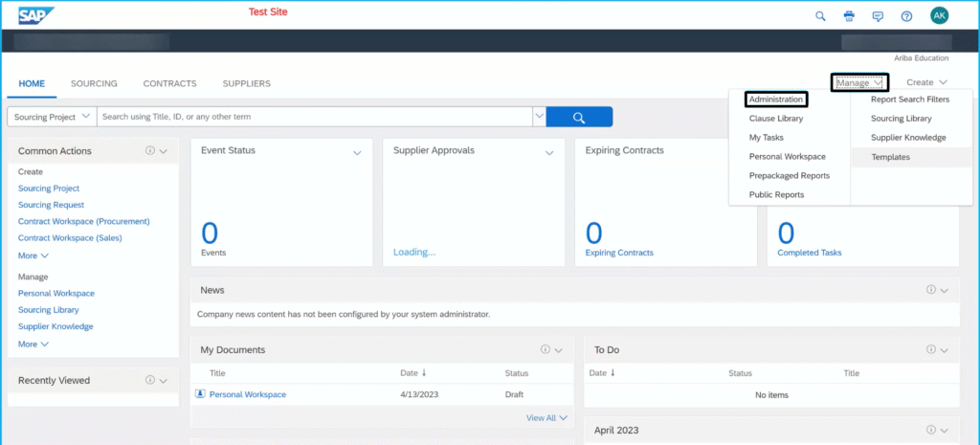Click Personal Workspace document icon
This screenshot has height=445, width=980.
(200, 394)
